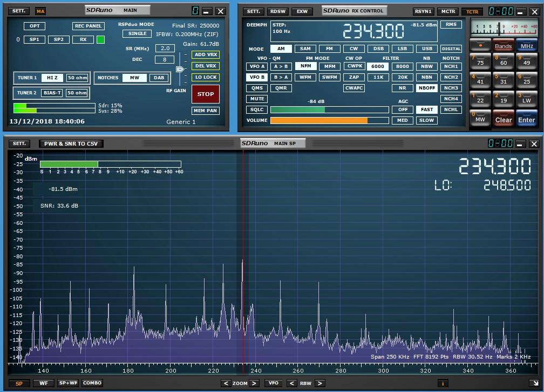Click the keypad MHz button
Image resolution: width=544 pixels, height=392 pixels.
click(527, 45)
